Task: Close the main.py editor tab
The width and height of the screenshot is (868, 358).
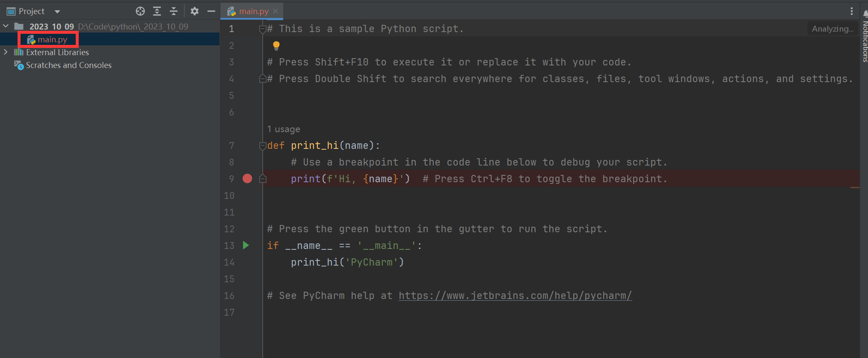Action: click(276, 11)
